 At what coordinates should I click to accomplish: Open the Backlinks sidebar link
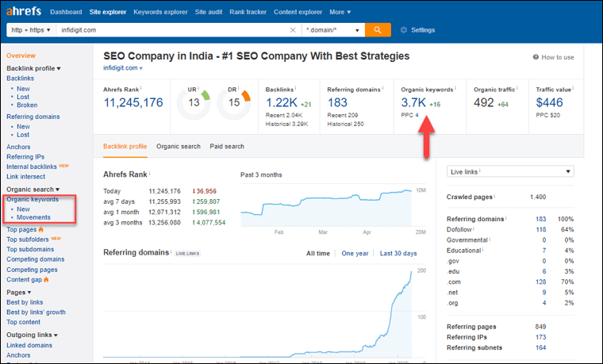click(20, 79)
